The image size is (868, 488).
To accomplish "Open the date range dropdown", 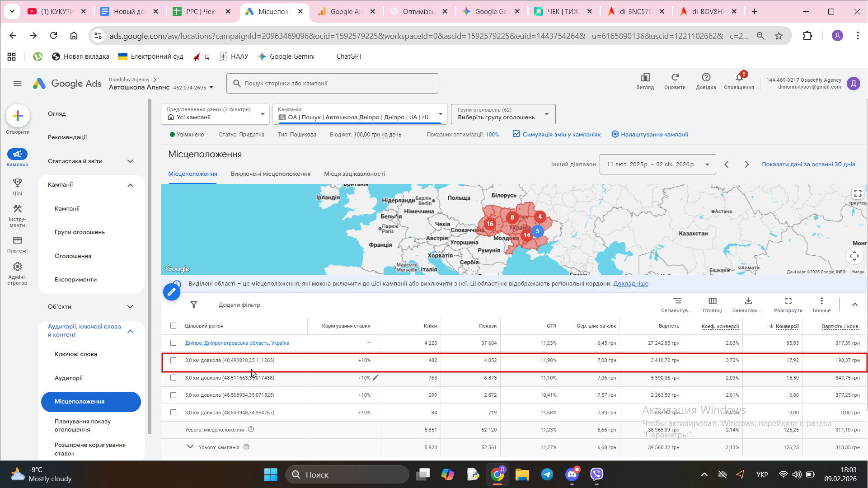I will click(x=657, y=164).
